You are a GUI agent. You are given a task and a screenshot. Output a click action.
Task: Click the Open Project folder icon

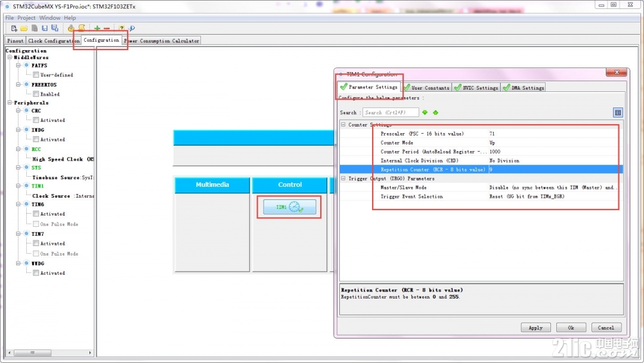point(24,29)
